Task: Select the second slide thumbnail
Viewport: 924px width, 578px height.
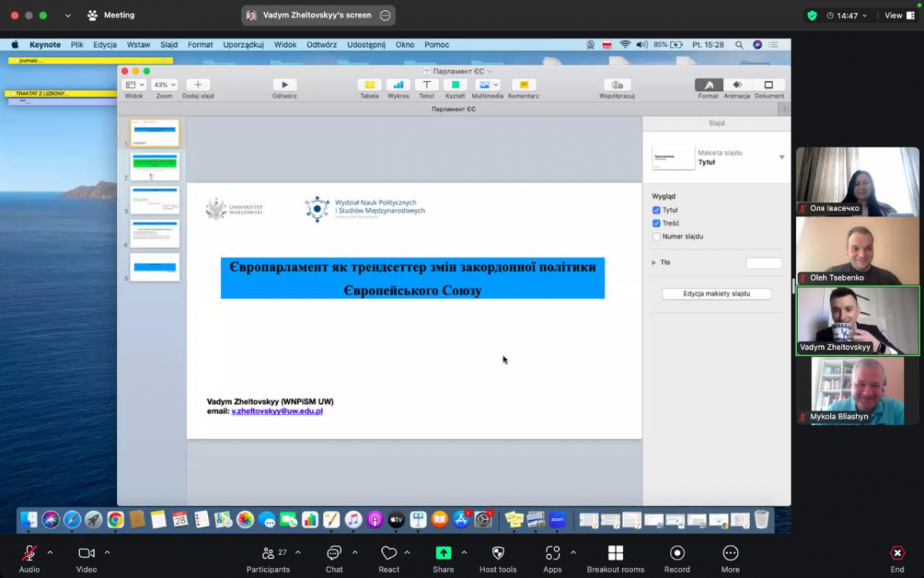Action: (155, 166)
